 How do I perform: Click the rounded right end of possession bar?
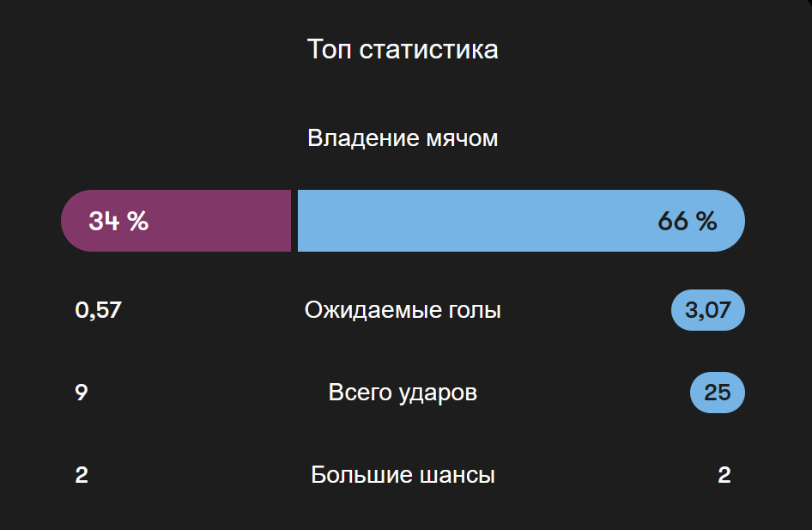731,221
